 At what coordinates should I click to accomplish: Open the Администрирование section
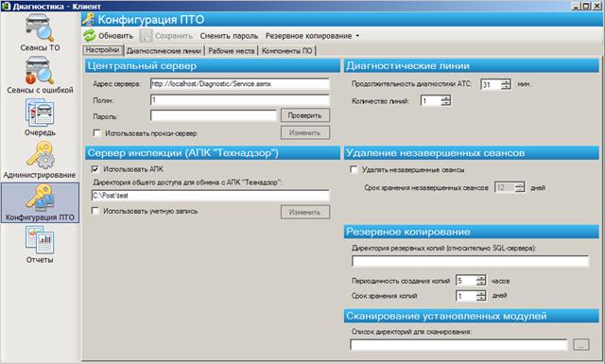point(40,161)
